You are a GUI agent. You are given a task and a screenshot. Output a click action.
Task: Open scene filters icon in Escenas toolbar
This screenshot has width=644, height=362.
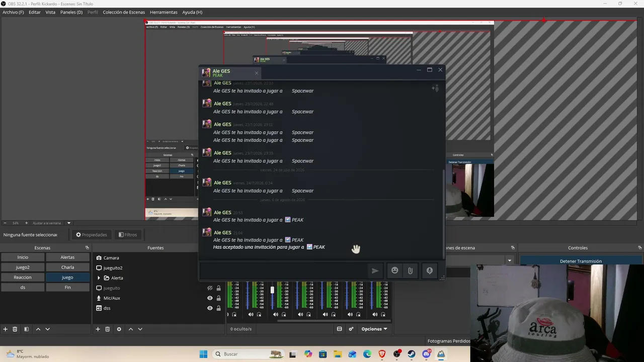26,329
